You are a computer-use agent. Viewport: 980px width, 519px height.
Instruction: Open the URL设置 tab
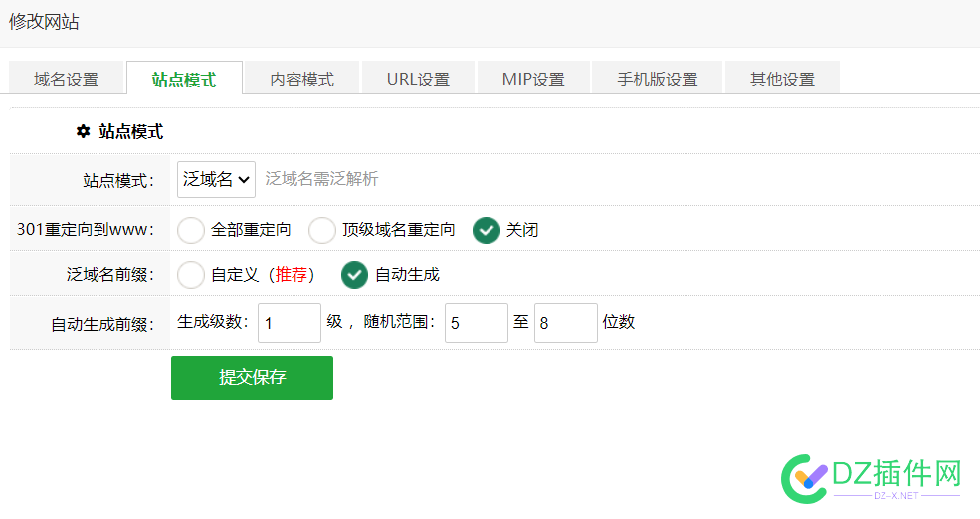click(418, 79)
